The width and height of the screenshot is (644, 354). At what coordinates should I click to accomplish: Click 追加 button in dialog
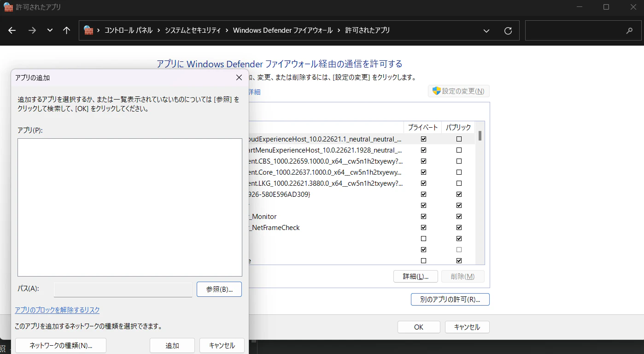click(x=172, y=346)
